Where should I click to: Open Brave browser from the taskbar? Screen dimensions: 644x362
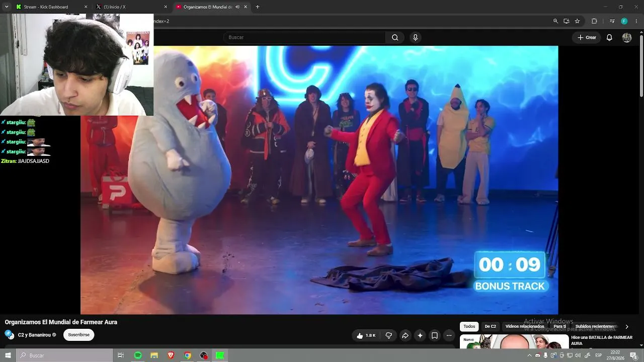coord(171,355)
